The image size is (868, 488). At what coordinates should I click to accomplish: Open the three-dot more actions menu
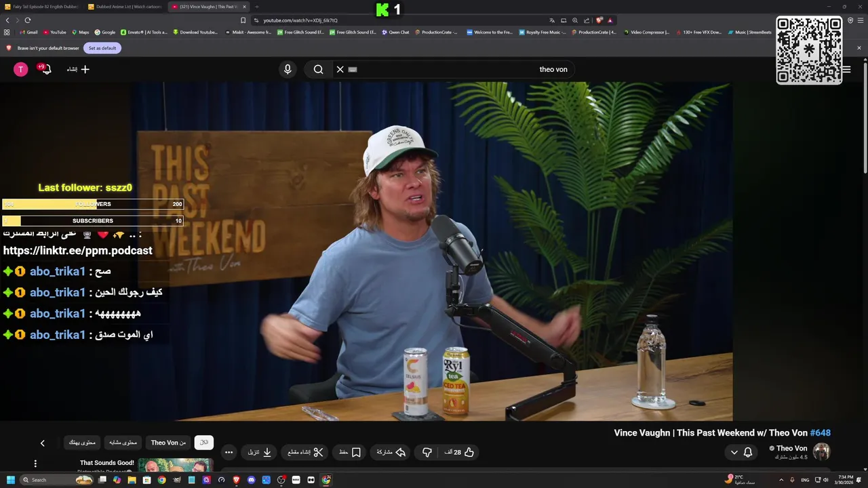(229, 452)
